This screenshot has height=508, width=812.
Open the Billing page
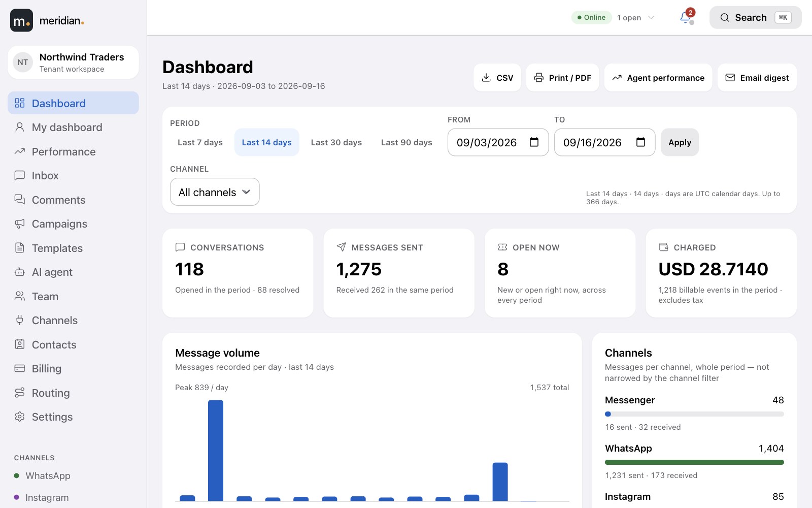click(73, 368)
